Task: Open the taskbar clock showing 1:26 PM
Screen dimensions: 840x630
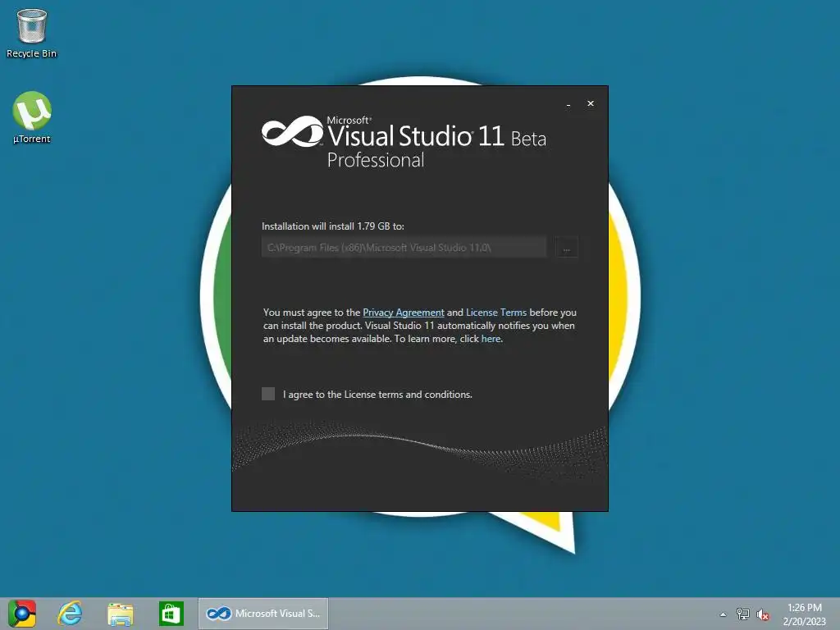Action: (804, 614)
